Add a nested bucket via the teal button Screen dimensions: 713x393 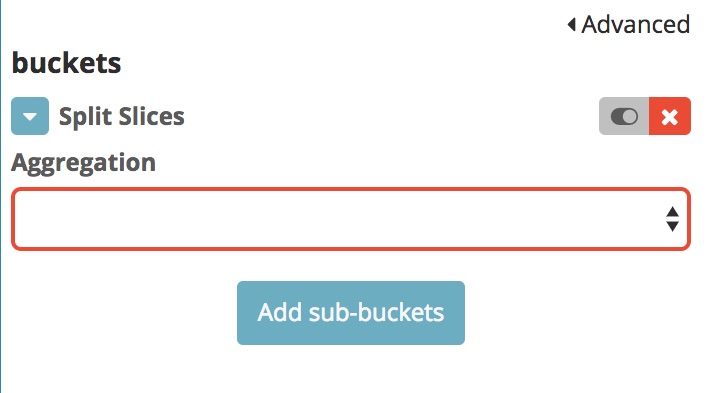click(351, 313)
